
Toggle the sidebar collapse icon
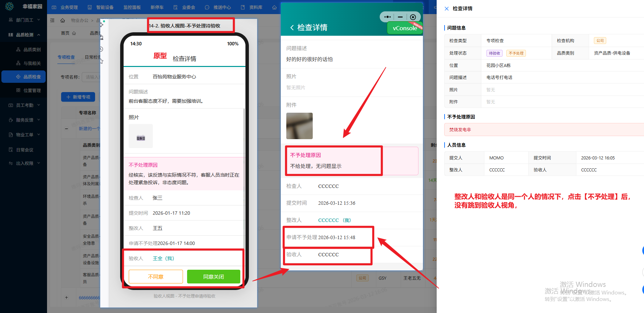[53, 21]
